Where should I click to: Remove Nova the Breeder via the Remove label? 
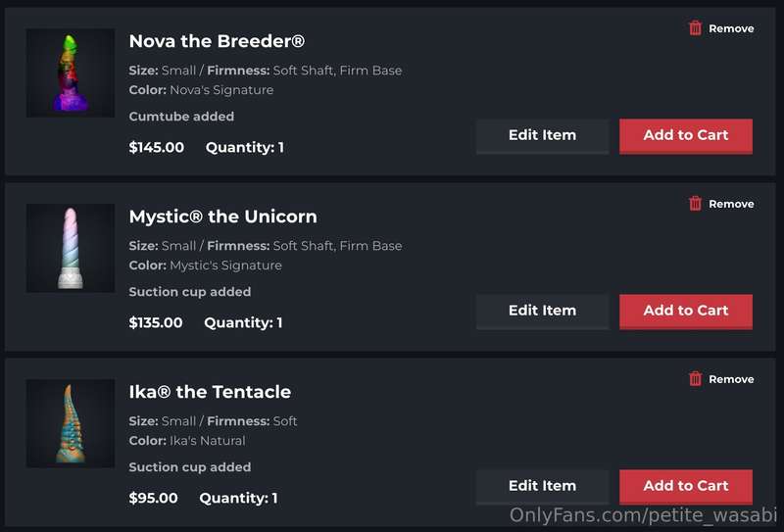pos(731,28)
